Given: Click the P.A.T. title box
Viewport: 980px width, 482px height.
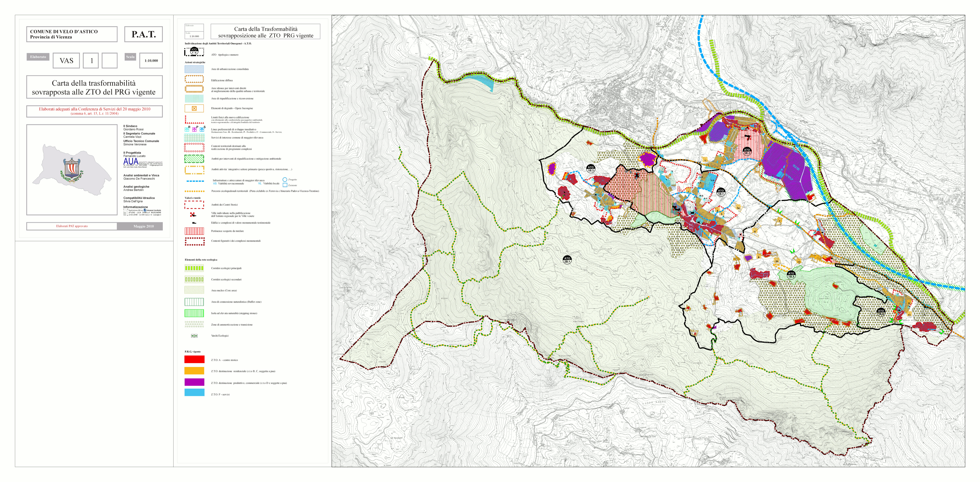Looking at the screenshot, I should [x=143, y=34].
